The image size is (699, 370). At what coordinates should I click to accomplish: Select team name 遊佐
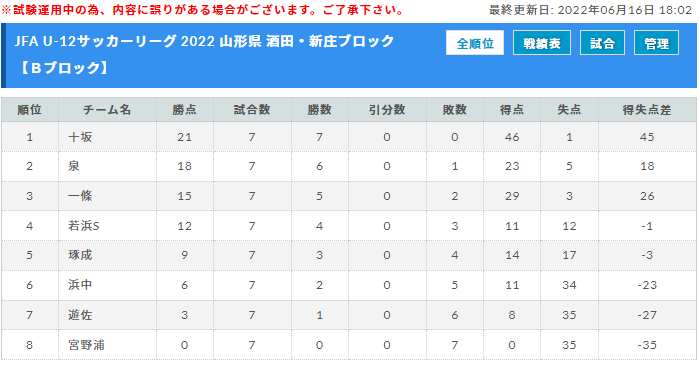click(x=80, y=315)
